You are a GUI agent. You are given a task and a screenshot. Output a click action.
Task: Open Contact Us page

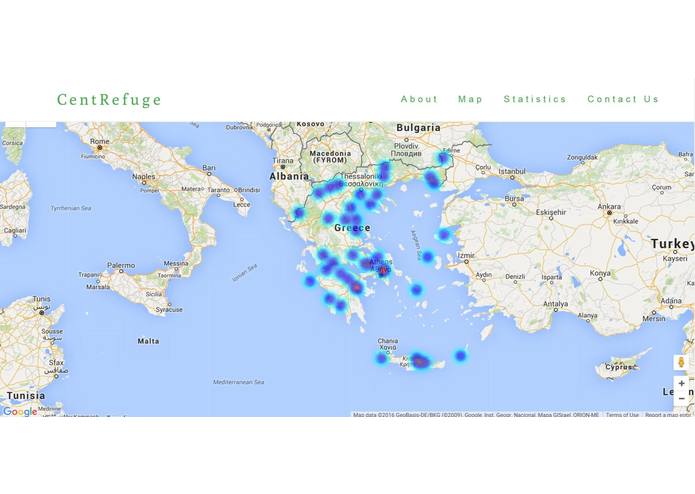point(623,99)
